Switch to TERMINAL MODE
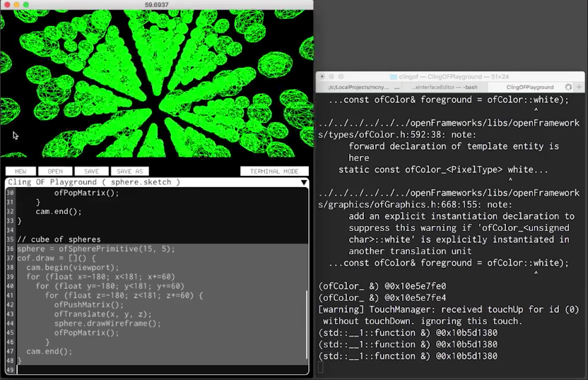Image resolution: width=588 pixels, height=380 pixels. click(x=274, y=171)
